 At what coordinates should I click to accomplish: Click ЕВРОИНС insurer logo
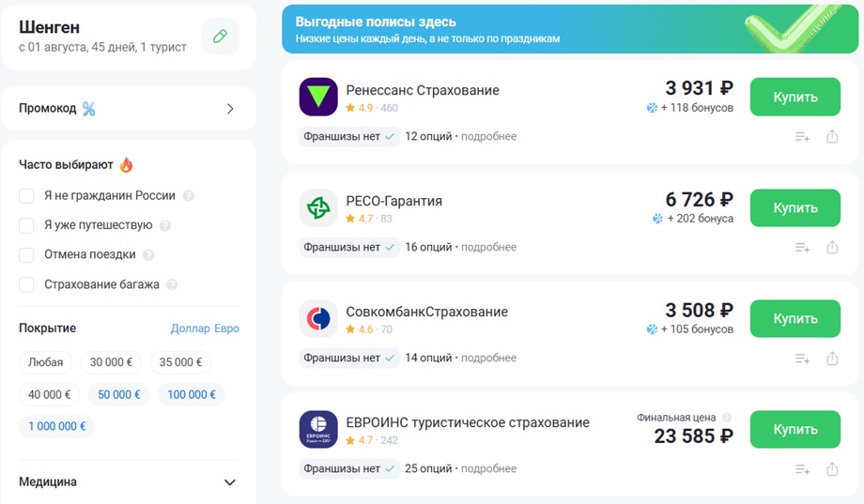point(318,429)
